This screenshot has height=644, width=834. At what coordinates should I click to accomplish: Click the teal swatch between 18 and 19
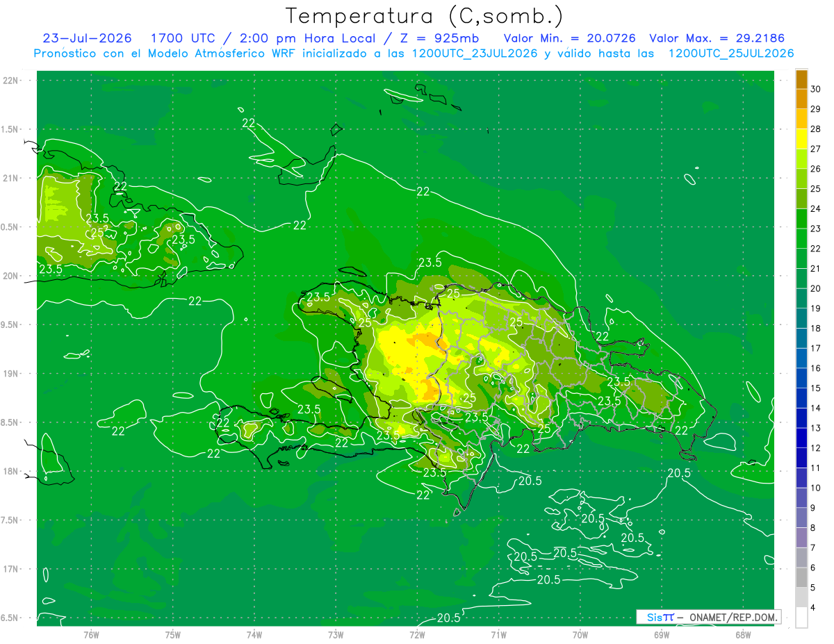click(801, 318)
